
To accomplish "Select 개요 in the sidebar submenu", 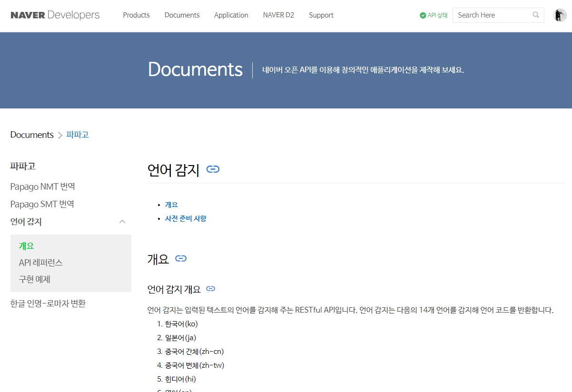I will (27, 246).
